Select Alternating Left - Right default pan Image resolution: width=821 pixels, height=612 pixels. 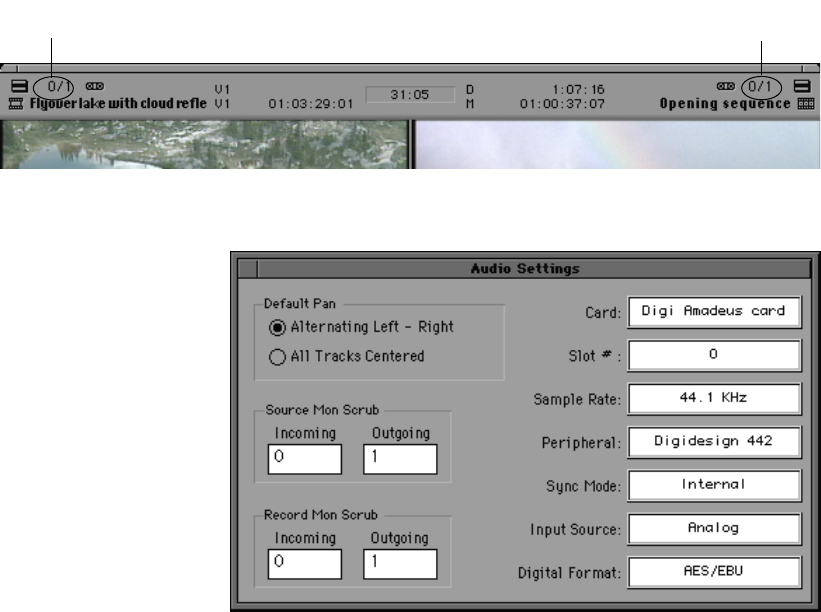pos(361,327)
